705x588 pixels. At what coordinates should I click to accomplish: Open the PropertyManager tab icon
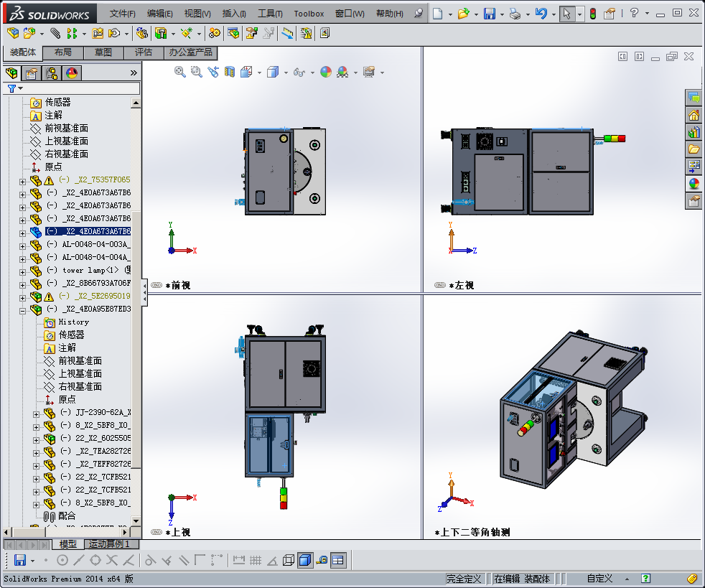pos(32,73)
